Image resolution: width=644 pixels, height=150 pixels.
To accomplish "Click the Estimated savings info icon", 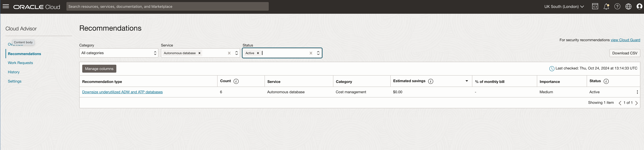I will (431, 81).
